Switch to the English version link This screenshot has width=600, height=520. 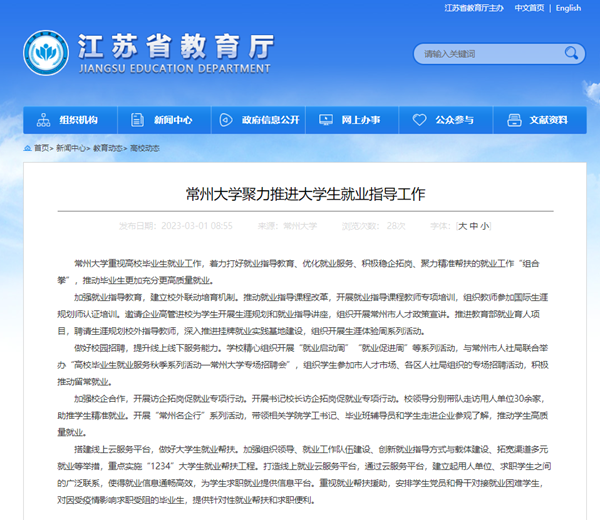[x=567, y=8]
